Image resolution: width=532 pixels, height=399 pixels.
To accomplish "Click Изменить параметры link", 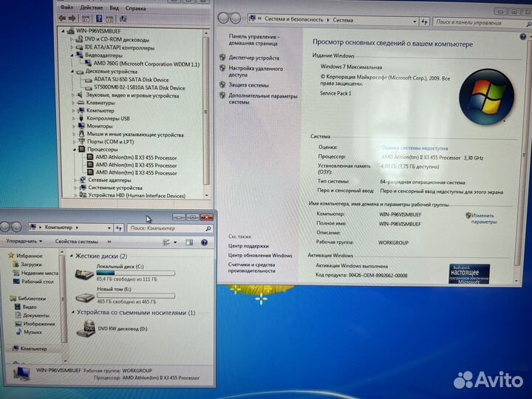I will point(483,219).
